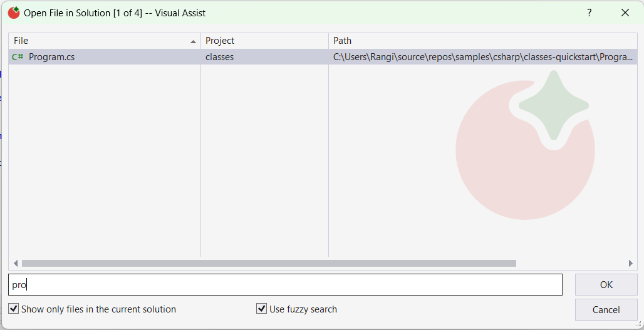
Task: Click the left arrow of the horizontal scrollbar
Action: coord(15,264)
